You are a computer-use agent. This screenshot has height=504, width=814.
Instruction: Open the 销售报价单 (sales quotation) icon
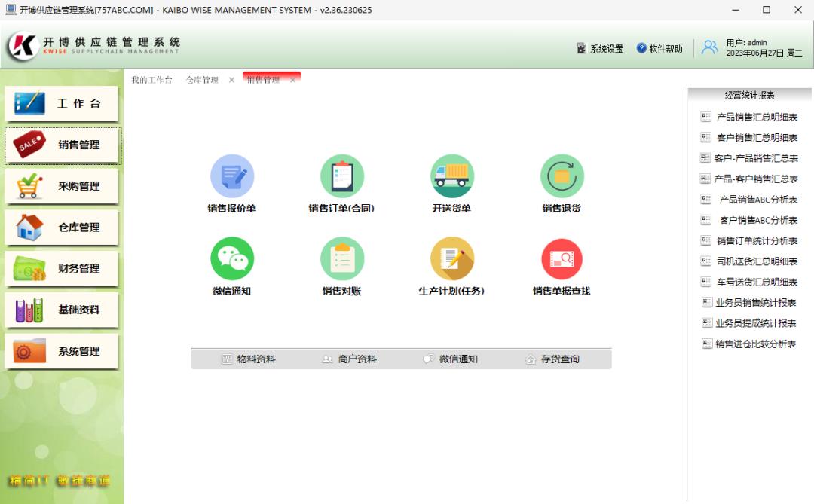233,176
